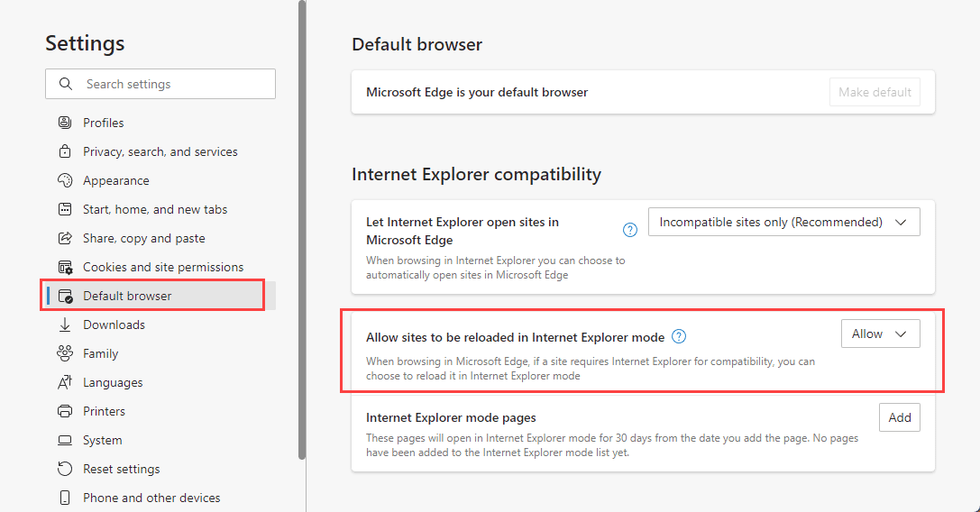Click the Printers icon
980x512 pixels.
(64, 411)
